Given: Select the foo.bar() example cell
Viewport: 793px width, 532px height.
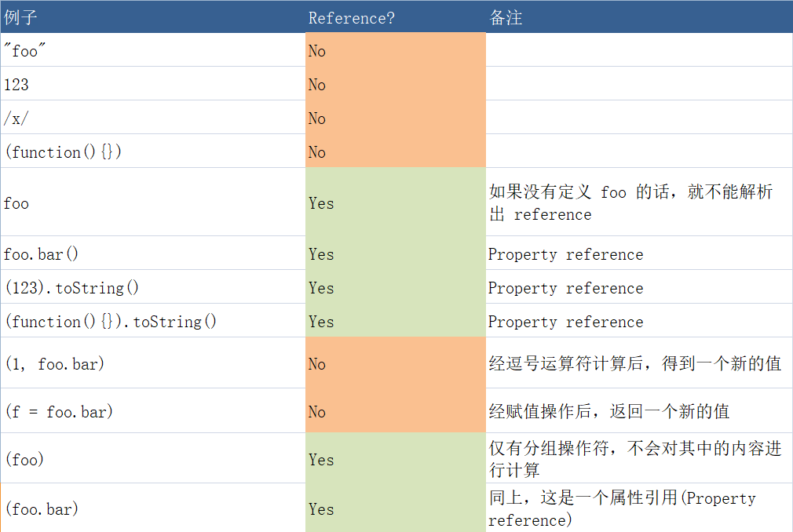Looking at the screenshot, I should tap(153, 253).
